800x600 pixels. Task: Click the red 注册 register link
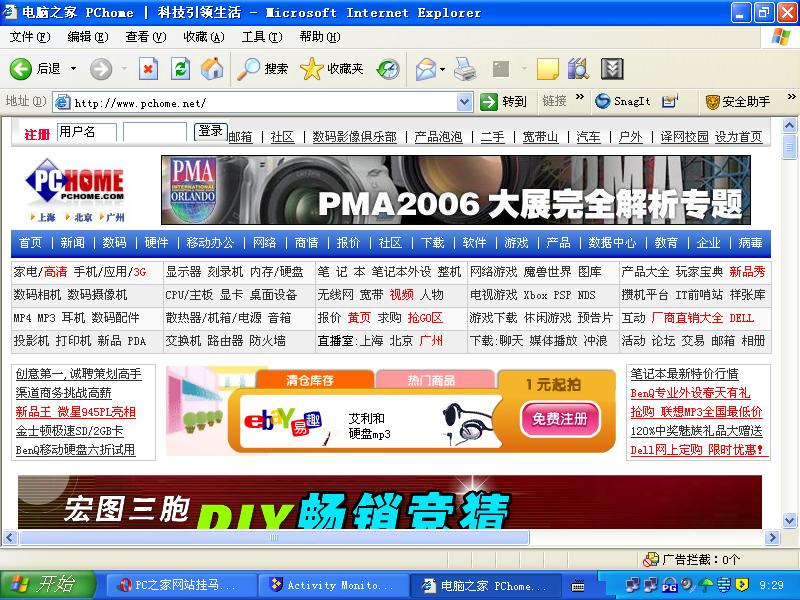click(x=37, y=135)
